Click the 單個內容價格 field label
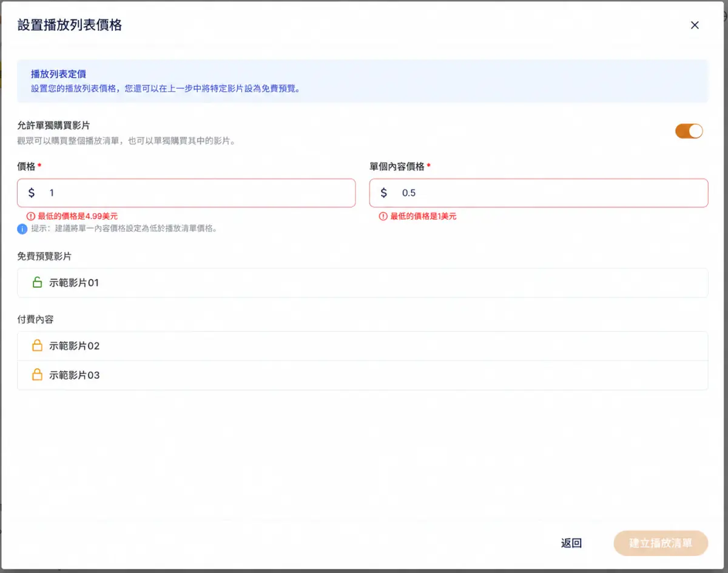This screenshot has width=728, height=573. (397, 166)
